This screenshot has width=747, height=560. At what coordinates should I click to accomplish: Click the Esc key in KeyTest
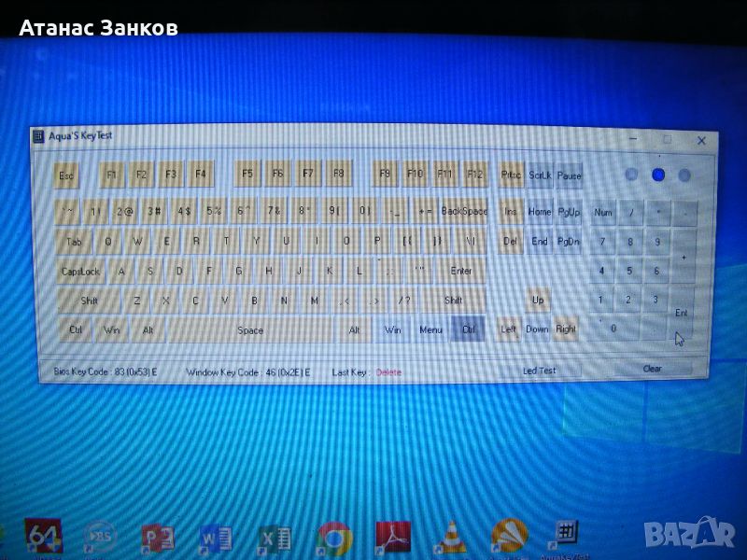pyautogui.click(x=66, y=175)
